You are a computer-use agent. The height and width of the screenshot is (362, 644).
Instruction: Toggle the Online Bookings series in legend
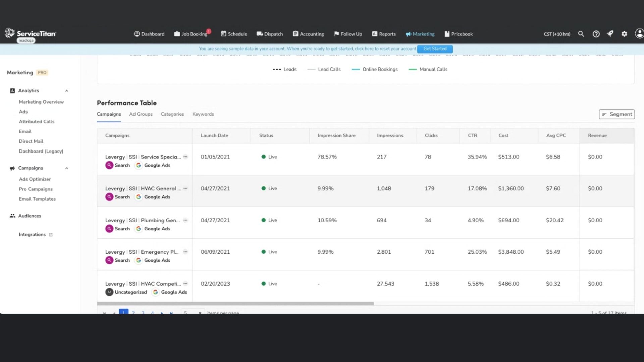pos(375,69)
